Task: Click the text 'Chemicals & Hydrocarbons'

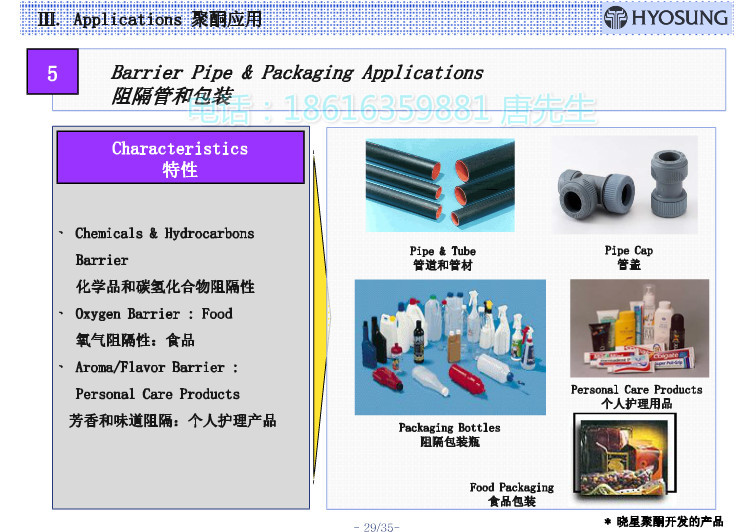Action: (164, 233)
